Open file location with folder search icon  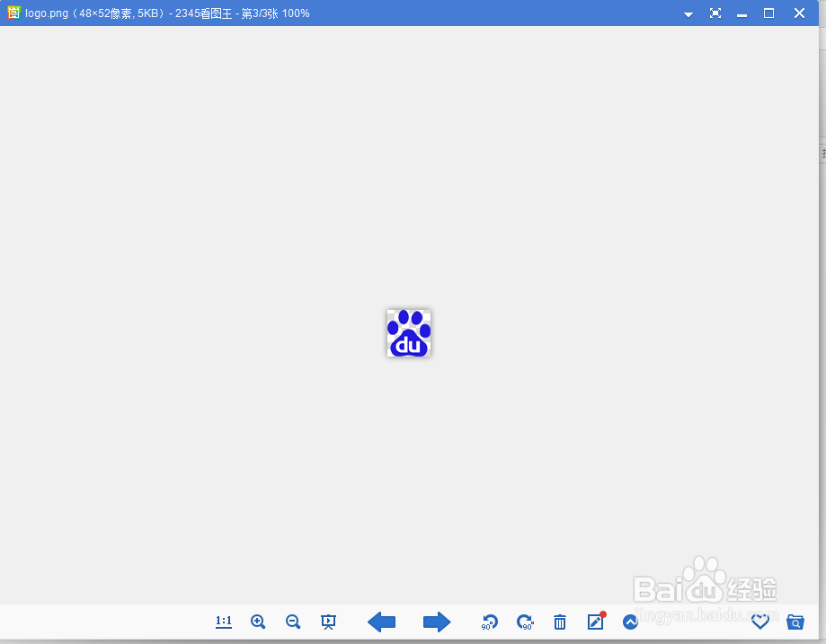(795, 622)
